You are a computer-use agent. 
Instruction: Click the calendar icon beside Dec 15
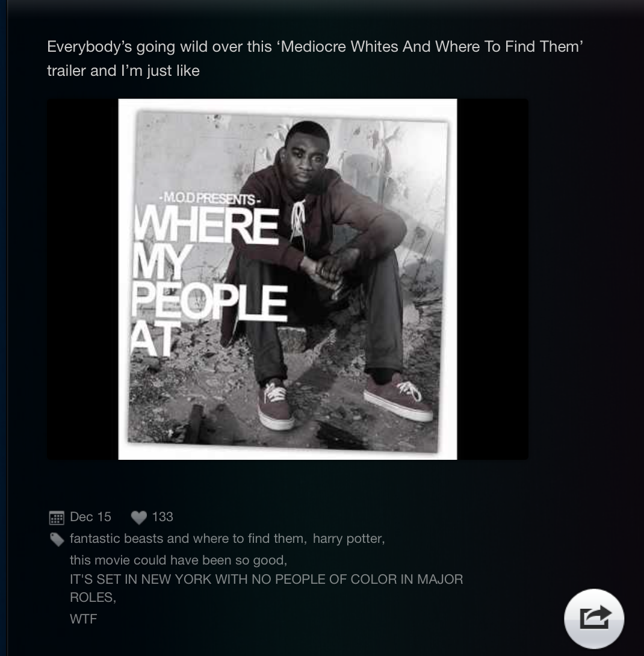tap(57, 518)
